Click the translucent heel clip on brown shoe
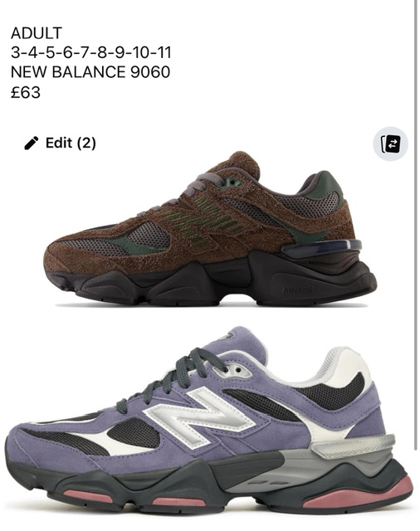Screen dimensions: 420x531 click(x=321, y=248)
